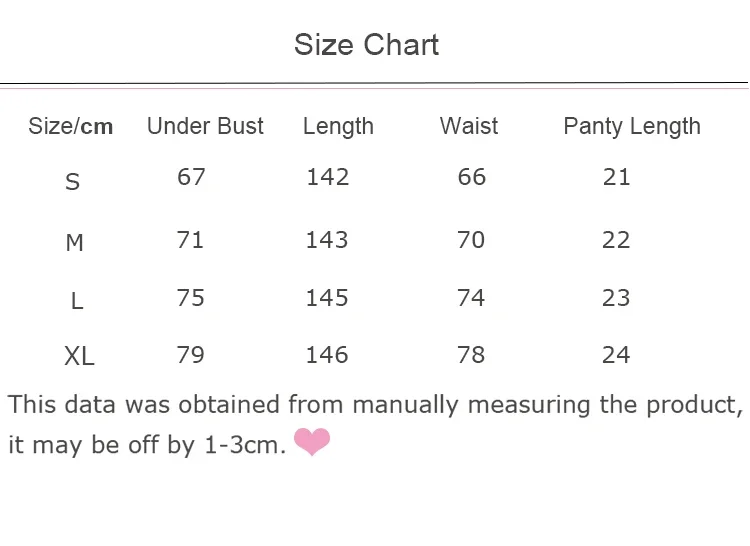750x546 pixels.
Task: Click the Length value 146
Action: tap(327, 355)
